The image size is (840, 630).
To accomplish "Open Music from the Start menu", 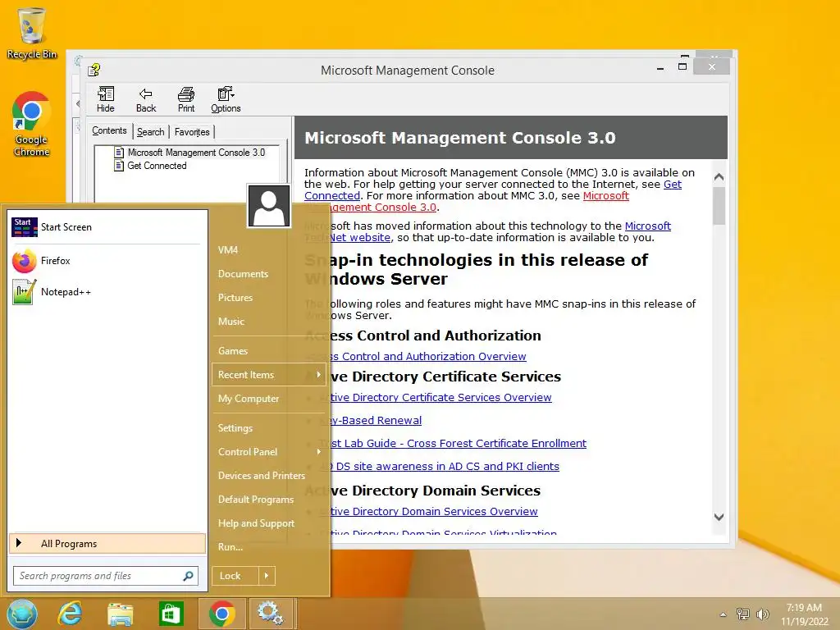I will [231, 322].
